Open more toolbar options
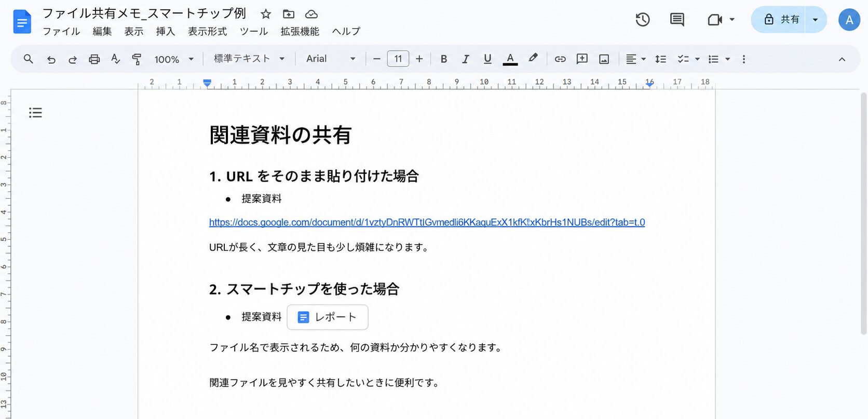This screenshot has height=419, width=868. point(743,59)
